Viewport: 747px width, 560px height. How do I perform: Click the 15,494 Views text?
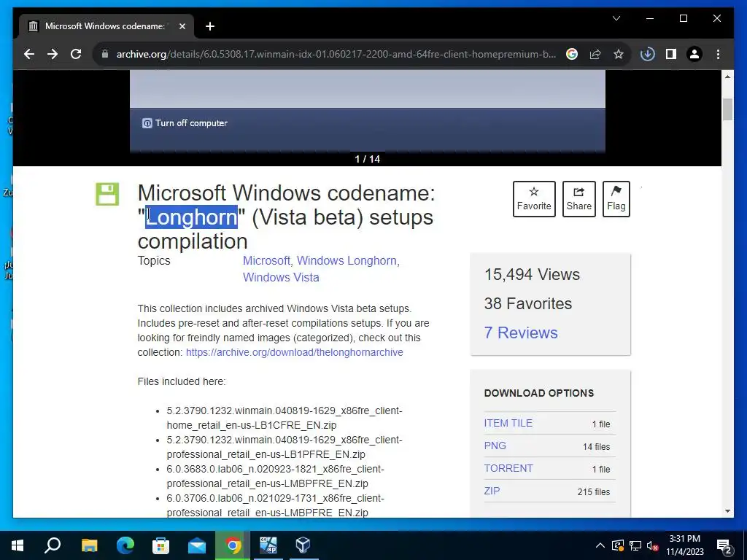532,275
